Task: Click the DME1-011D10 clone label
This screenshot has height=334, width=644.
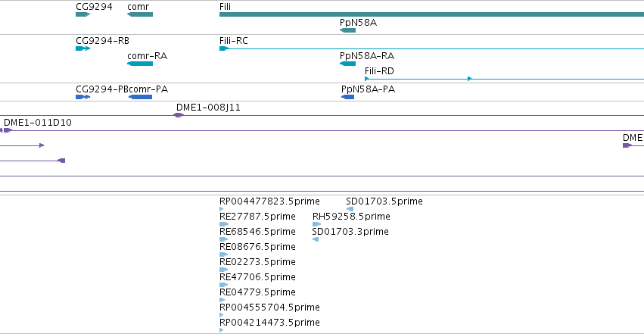Action: point(38,122)
